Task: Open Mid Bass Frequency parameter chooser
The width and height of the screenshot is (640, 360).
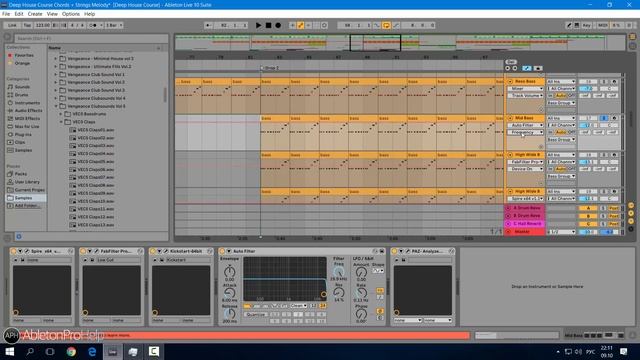Action: click(526, 132)
